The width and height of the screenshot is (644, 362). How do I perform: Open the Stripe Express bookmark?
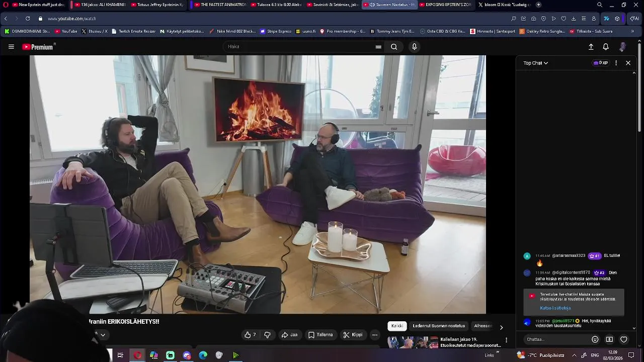(276, 31)
